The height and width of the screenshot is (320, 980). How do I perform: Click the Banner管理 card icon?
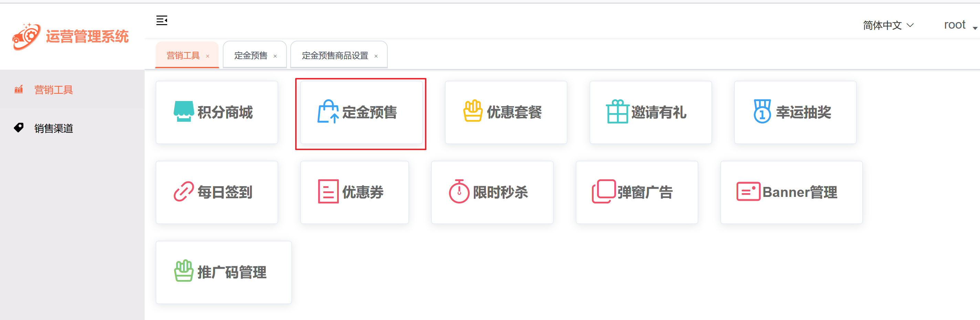[748, 192]
